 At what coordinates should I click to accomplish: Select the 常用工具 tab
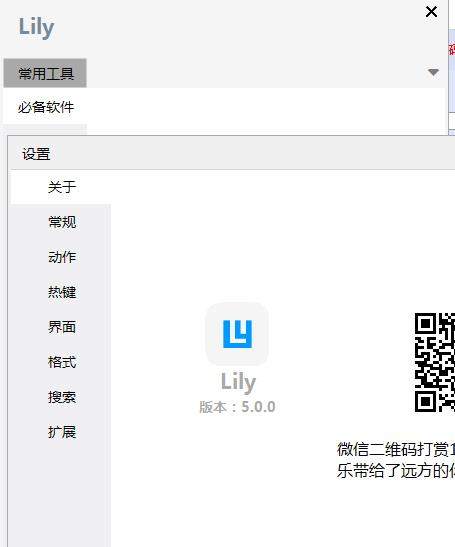pos(45,73)
